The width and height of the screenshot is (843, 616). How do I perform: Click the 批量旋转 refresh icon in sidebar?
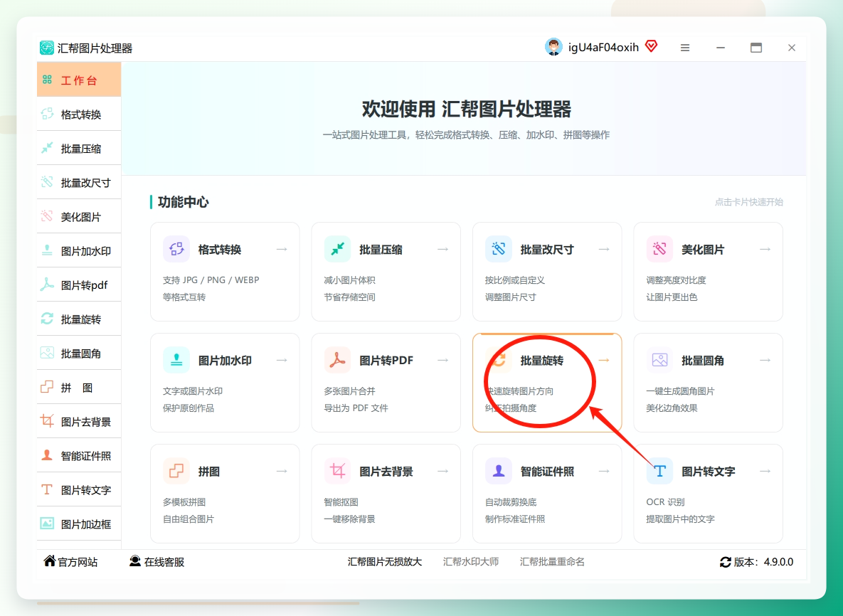click(48, 319)
